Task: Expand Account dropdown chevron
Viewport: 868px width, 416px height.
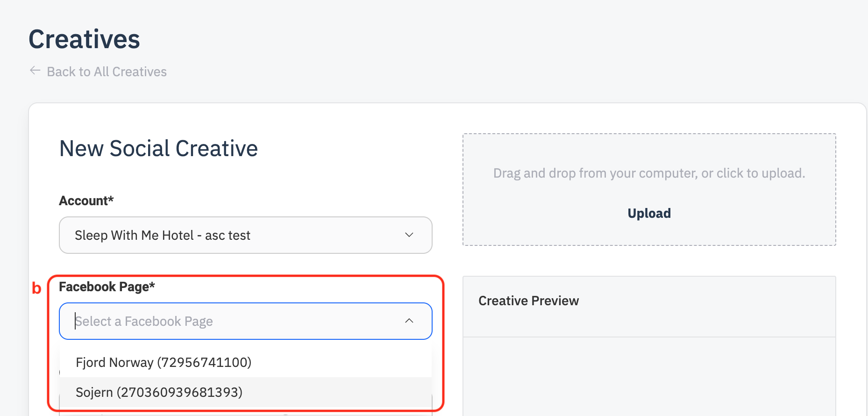Action: [409, 235]
